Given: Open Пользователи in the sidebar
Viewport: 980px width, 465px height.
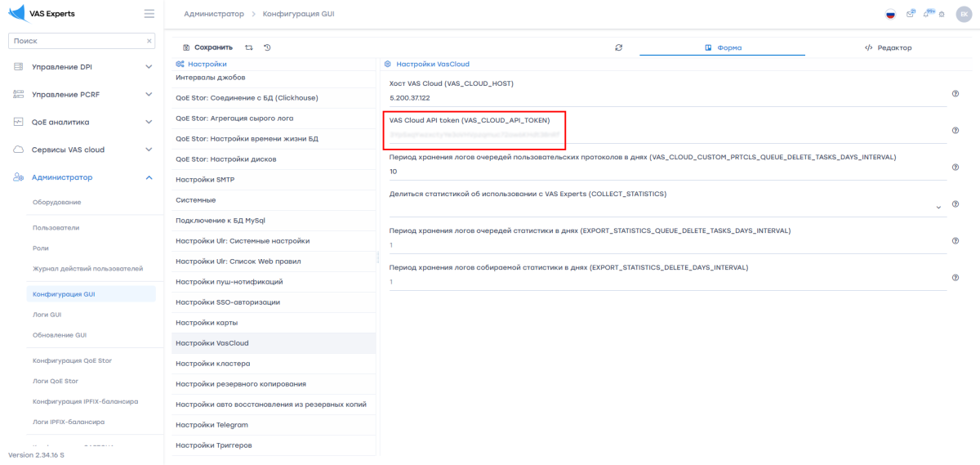Looking at the screenshot, I should pyautogui.click(x=56, y=228).
